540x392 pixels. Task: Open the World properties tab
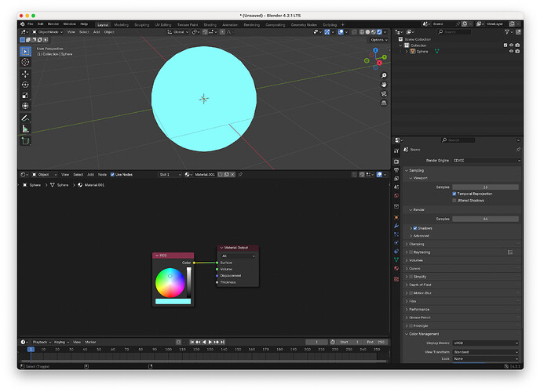point(396,195)
